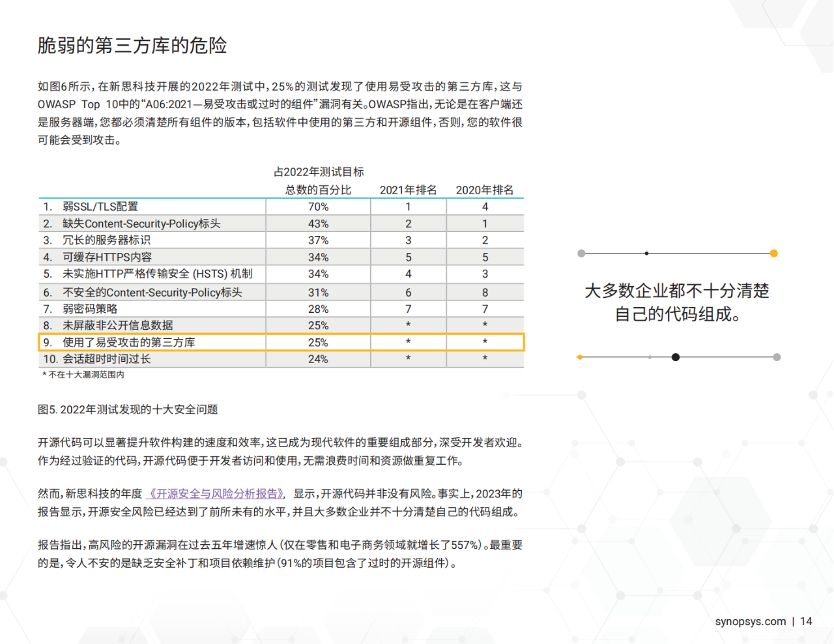This screenshot has width=834, height=644.
Task: Select row 冗长的服务器标识
Action: [281, 240]
